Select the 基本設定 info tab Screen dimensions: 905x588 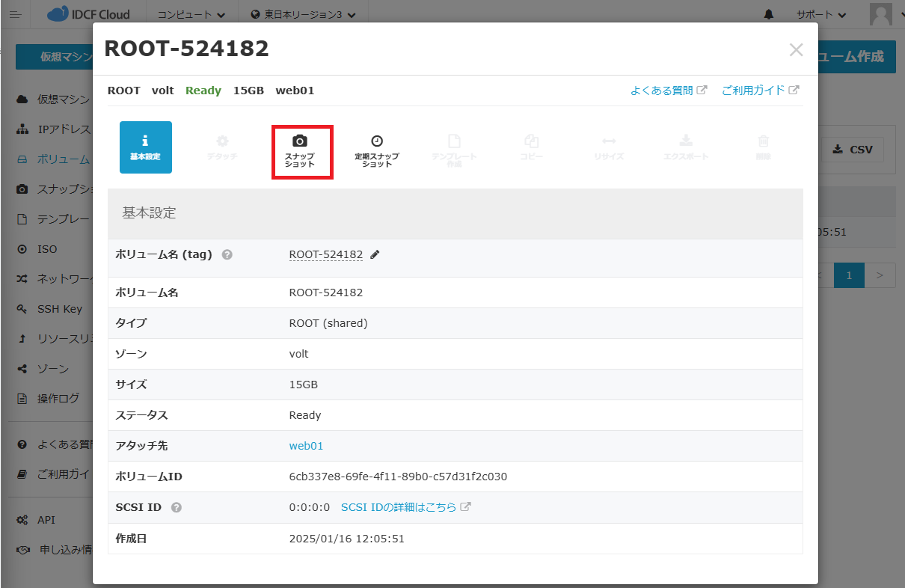point(145,147)
